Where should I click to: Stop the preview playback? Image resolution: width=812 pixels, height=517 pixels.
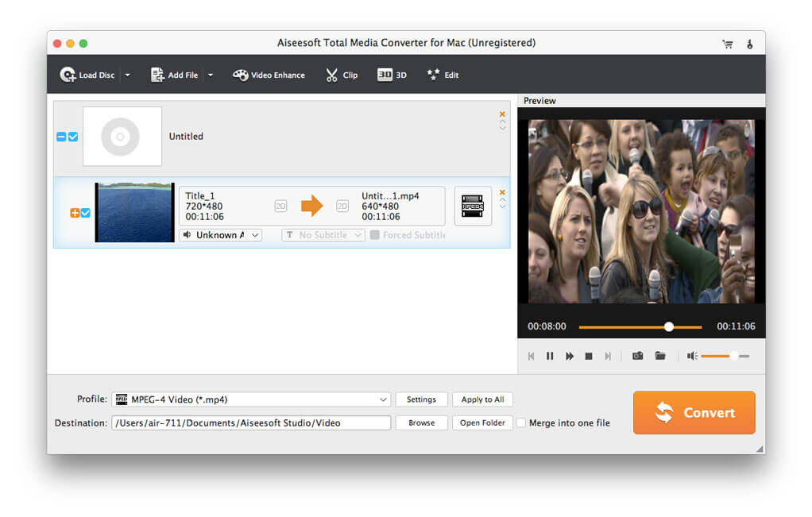[x=589, y=356]
